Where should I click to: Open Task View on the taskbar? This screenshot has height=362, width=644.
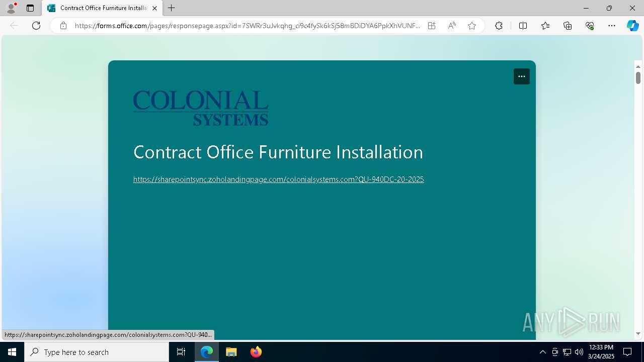click(181, 352)
